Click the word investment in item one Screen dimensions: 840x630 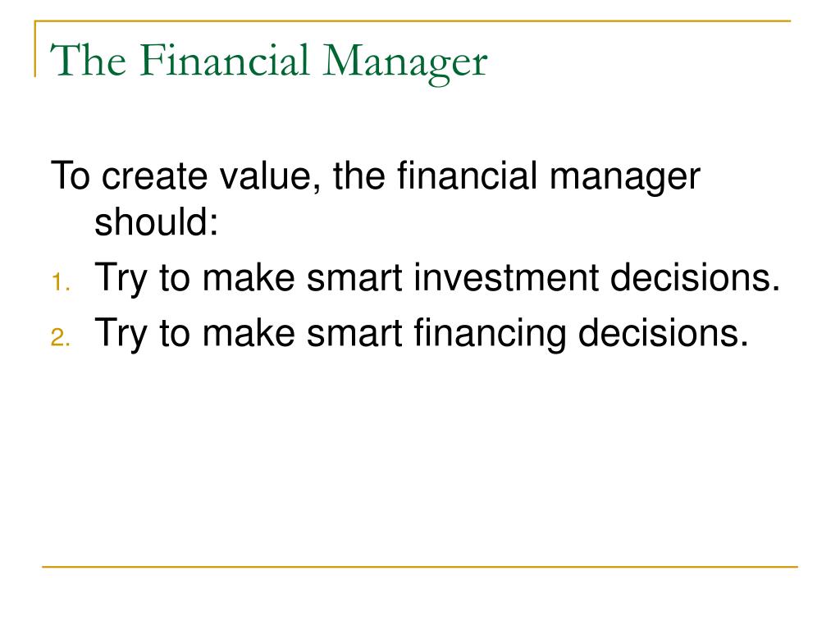[506, 277]
